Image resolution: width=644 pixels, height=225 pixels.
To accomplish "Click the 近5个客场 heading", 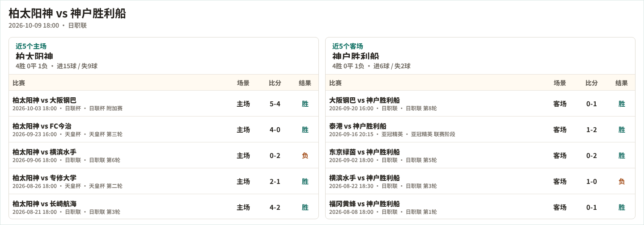I will tap(347, 46).
